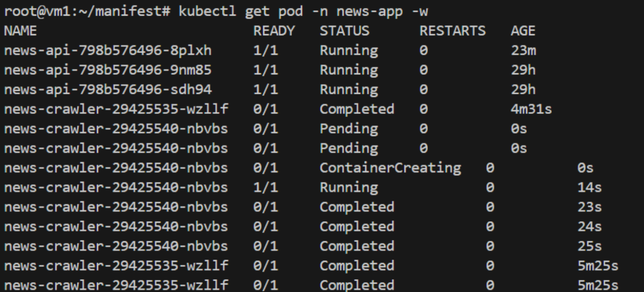The width and height of the screenshot is (644, 292).
Task: Click the ContainerCreating status text
Action: tap(390, 168)
